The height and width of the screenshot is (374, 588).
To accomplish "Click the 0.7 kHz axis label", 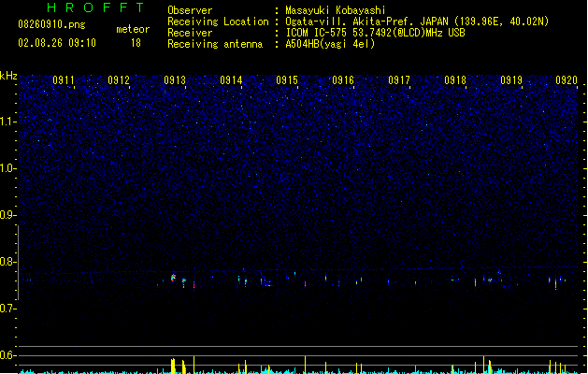I will tap(7, 309).
